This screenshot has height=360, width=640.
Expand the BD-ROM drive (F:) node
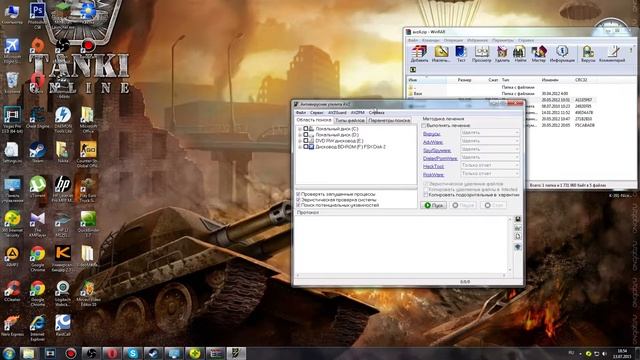point(300,147)
